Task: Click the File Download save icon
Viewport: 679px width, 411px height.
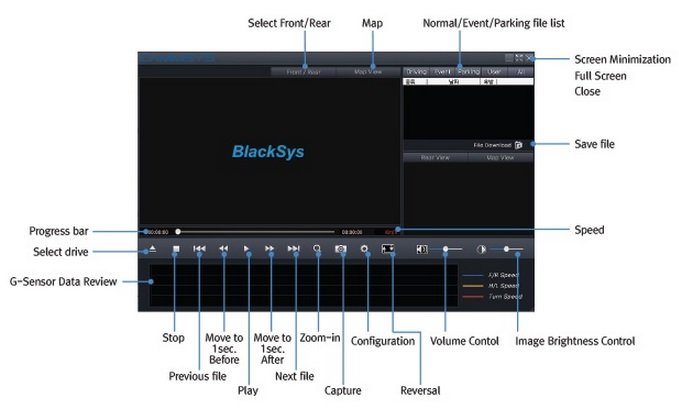Action: [x=518, y=145]
